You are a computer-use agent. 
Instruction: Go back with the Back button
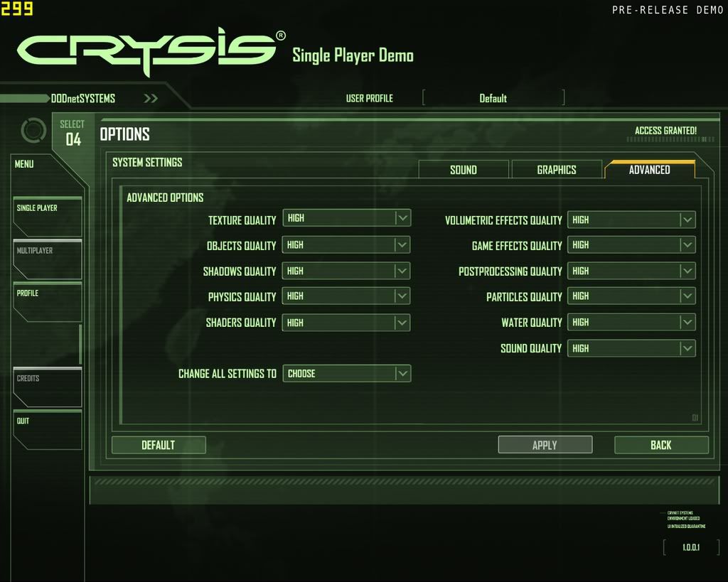[661, 445]
